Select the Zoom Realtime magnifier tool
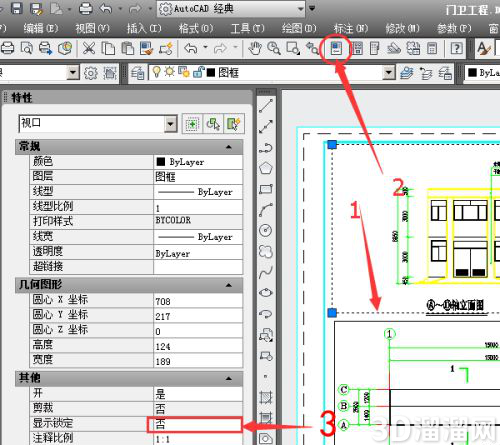This screenshot has width=500, height=445. pyautogui.click(x=274, y=49)
